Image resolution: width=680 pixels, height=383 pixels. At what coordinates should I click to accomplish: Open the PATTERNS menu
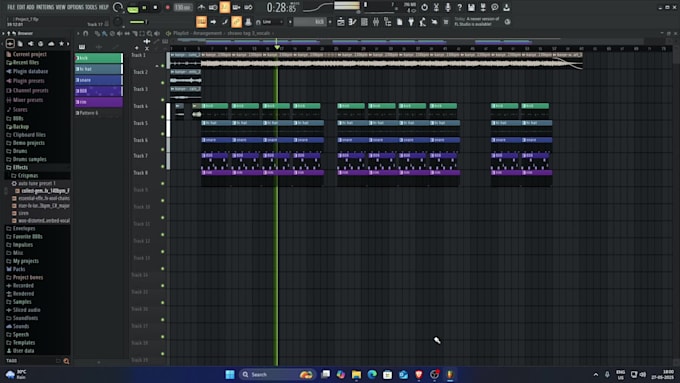pos(45,7)
